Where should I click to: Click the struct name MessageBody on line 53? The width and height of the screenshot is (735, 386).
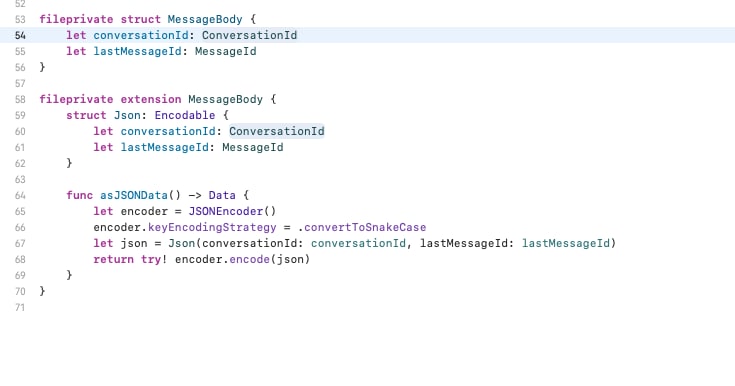205,19
